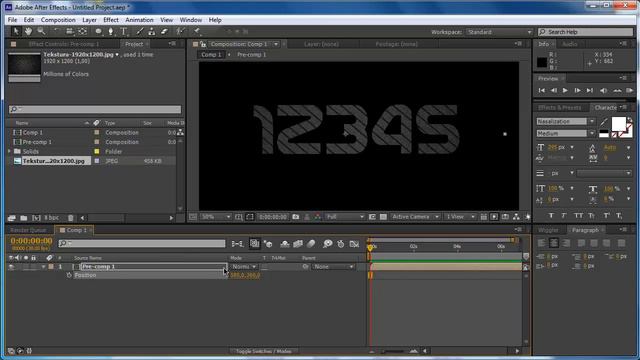Screen dimensions: 640x360
Task: Select the Horizontal Type tool
Action: tap(124, 31)
